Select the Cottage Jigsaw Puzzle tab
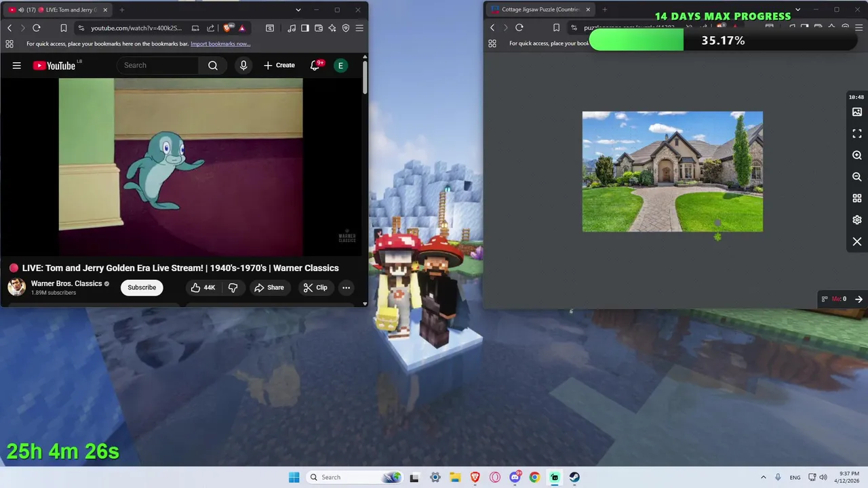This screenshot has width=868, height=488. (540, 9)
